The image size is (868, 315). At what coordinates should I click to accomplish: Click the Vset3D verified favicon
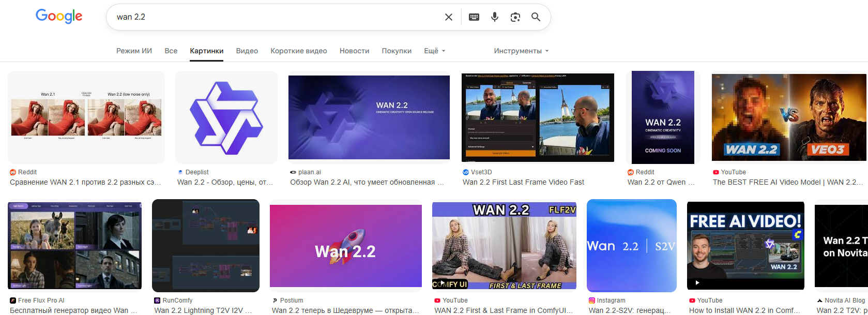(466, 172)
